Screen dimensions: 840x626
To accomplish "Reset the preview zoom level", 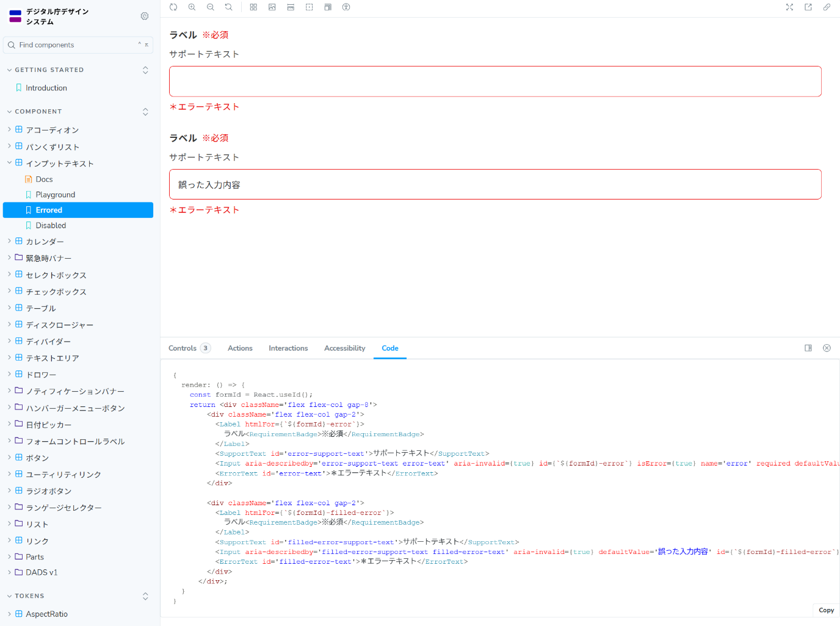I will pos(228,7).
